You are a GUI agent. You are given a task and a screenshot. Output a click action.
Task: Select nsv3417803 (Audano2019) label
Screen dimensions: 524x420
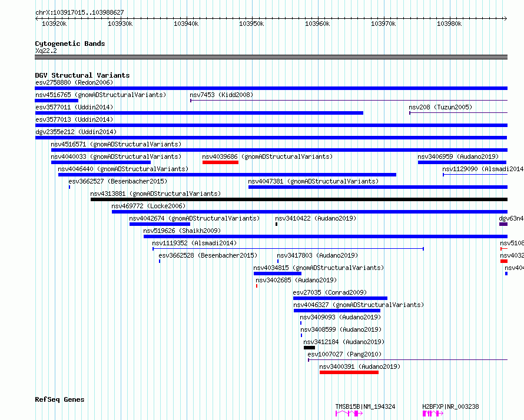317,255
